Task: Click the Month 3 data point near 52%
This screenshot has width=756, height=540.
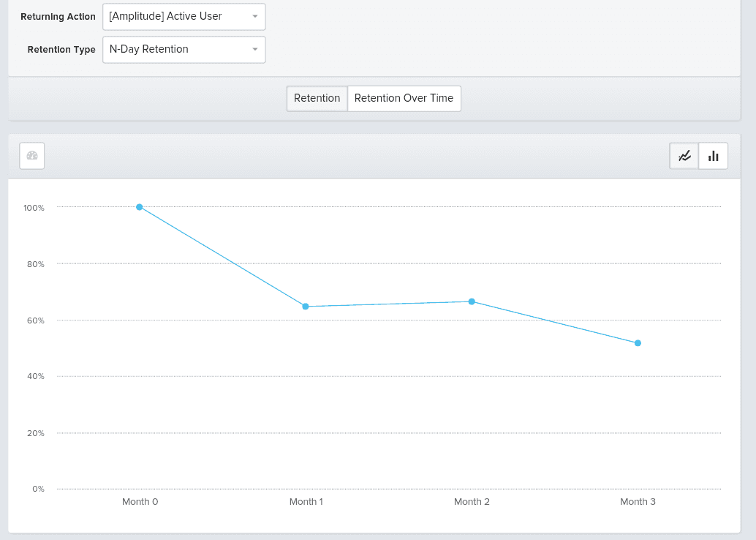Action: coord(638,342)
